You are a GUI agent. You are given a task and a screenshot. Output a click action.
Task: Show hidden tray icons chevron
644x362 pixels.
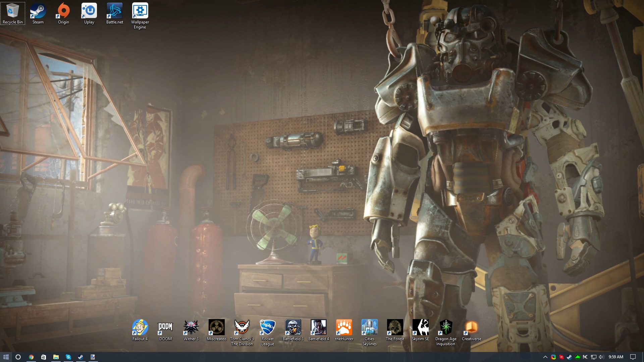(545, 357)
